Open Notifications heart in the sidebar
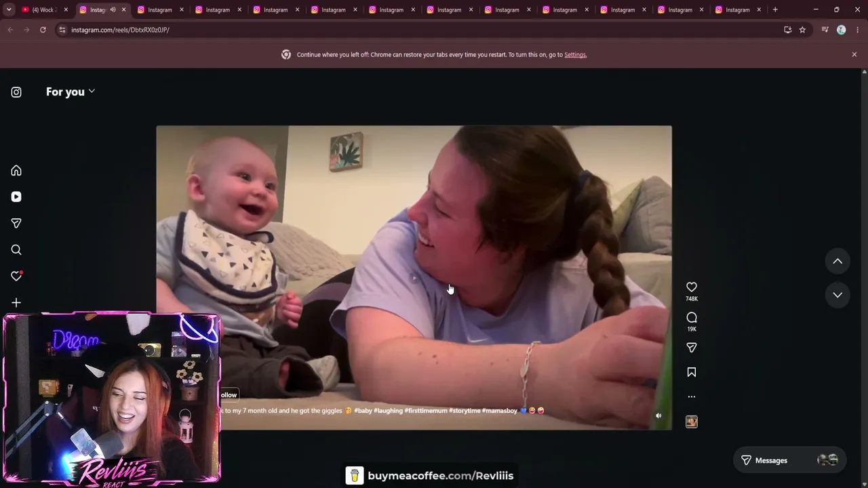Viewport: 868px width, 488px height. pyautogui.click(x=16, y=276)
